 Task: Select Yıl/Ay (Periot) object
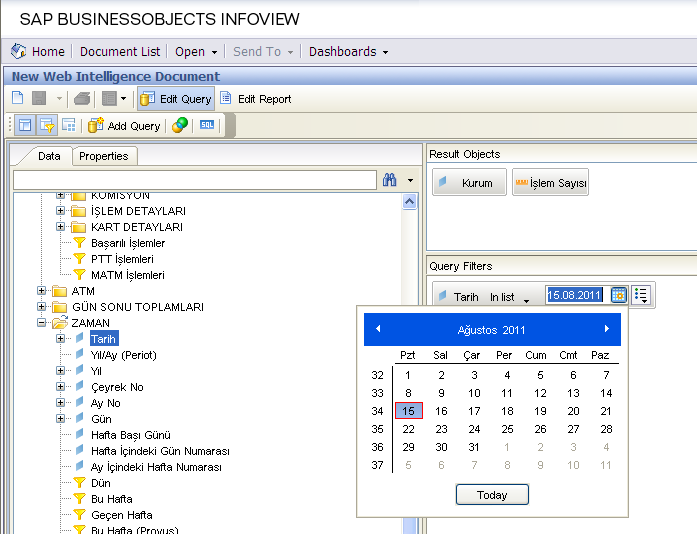(124, 355)
